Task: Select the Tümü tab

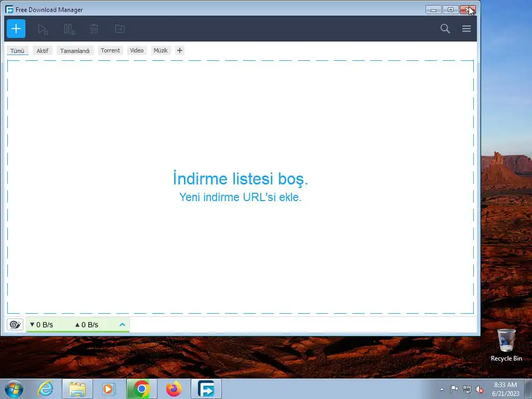Action: click(x=17, y=50)
